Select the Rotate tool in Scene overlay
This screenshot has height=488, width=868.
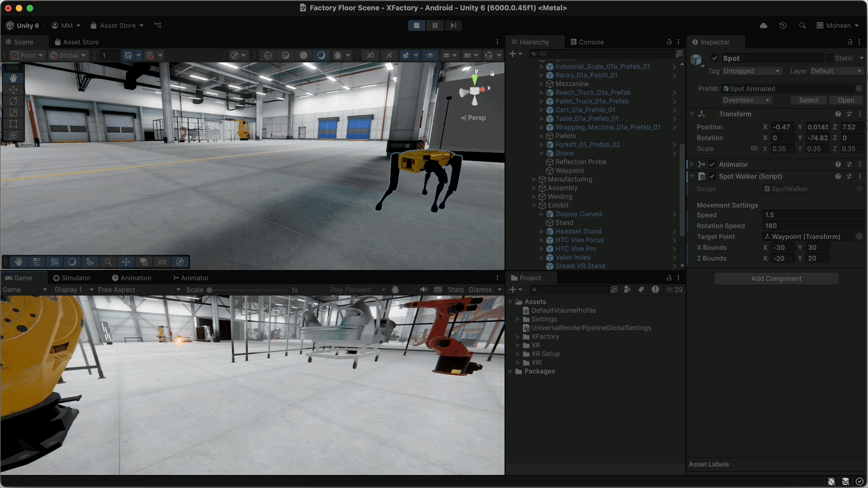[x=14, y=101]
